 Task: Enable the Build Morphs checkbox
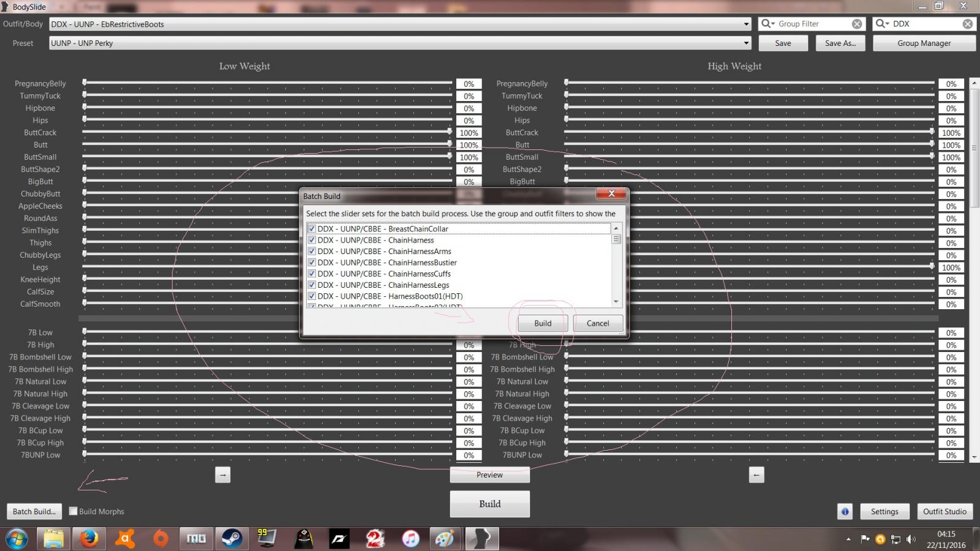click(73, 511)
